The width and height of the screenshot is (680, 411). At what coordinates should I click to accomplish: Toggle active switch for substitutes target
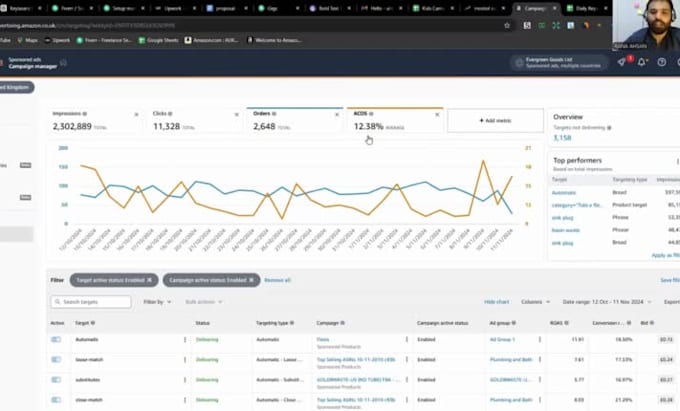pos(56,380)
